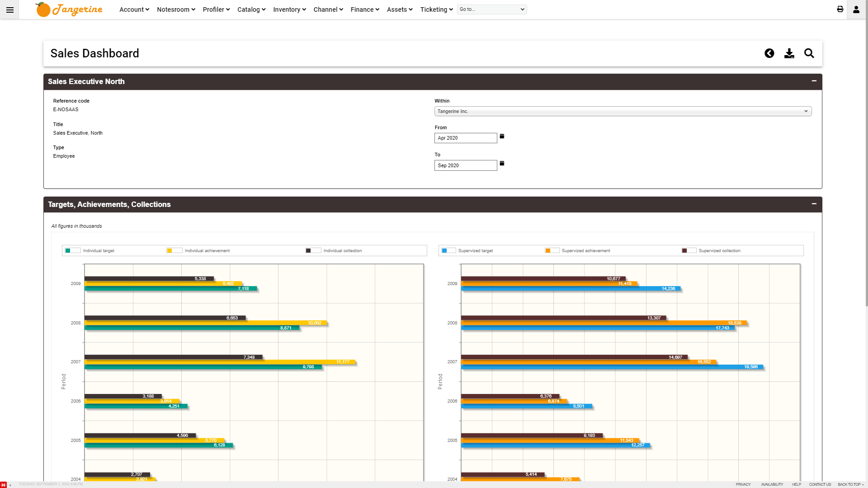Screen dimensions: 868x488
Task: Open the Catalog menu
Action: [x=251, y=9]
